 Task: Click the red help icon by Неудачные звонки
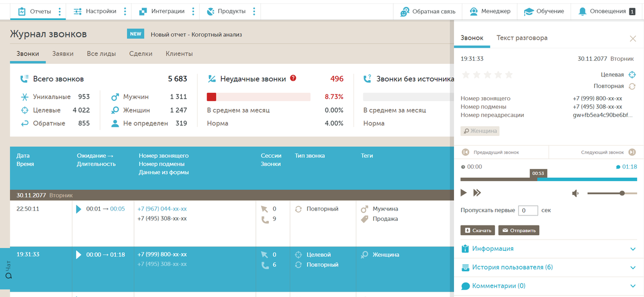point(293,78)
